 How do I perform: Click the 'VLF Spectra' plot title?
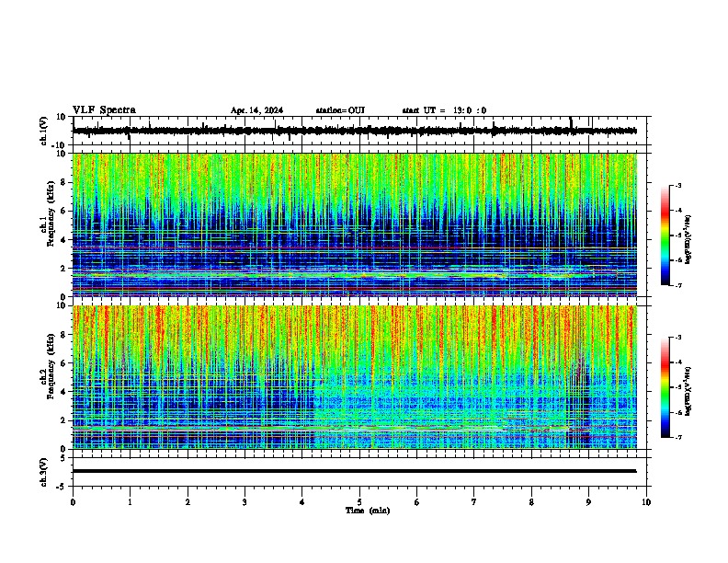pyautogui.click(x=104, y=110)
